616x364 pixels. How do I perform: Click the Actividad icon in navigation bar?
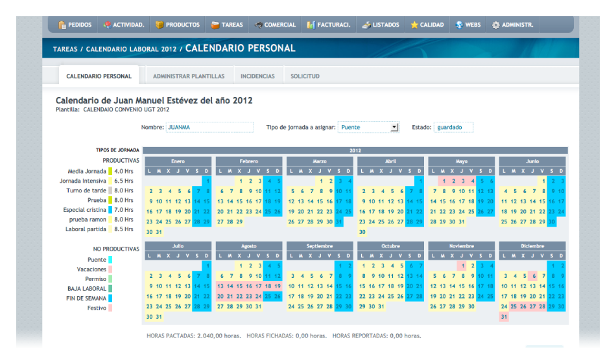(x=107, y=25)
